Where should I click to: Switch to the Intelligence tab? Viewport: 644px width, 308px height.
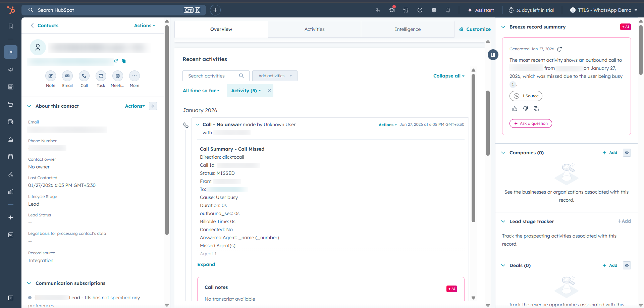(x=408, y=29)
